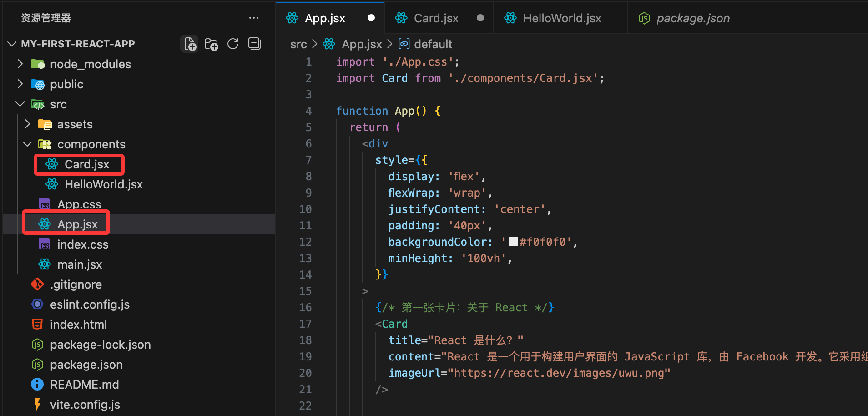Open explorer more actions ellipsis menu

click(x=253, y=18)
